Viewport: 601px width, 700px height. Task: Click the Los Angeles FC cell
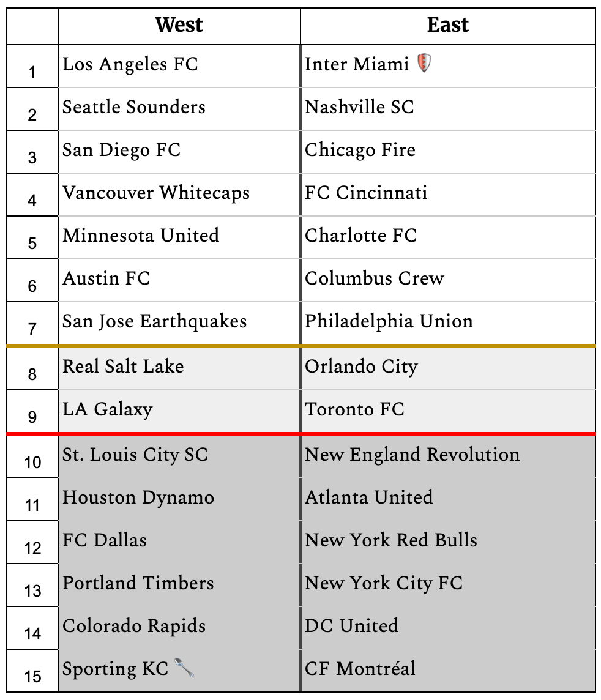click(130, 64)
